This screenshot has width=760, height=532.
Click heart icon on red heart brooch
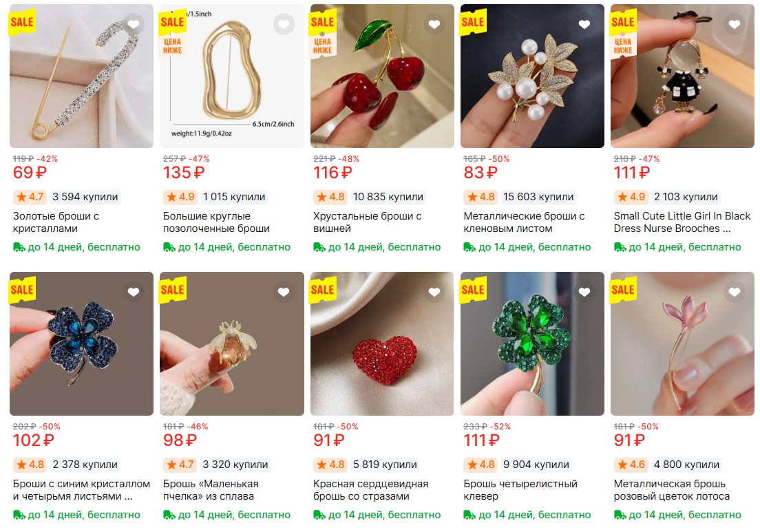coord(434,292)
